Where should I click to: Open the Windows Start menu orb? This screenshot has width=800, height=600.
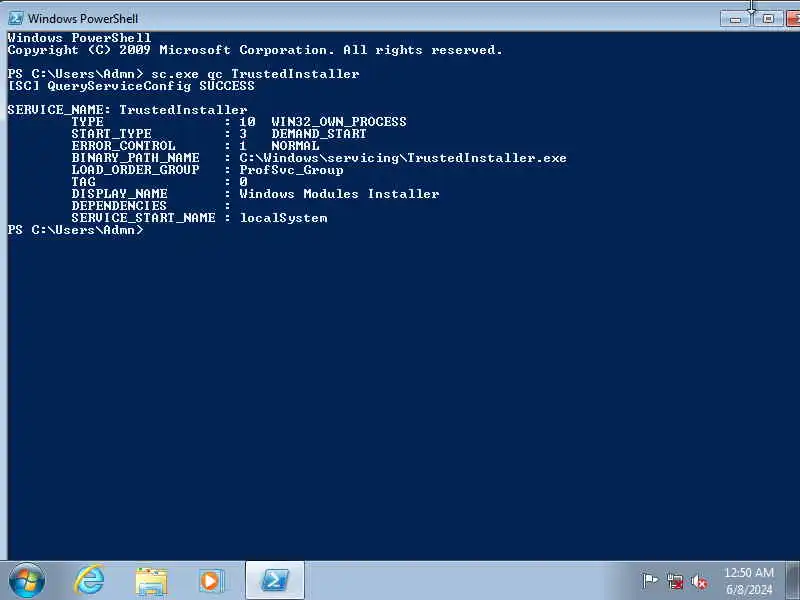[x=27, y=581]
